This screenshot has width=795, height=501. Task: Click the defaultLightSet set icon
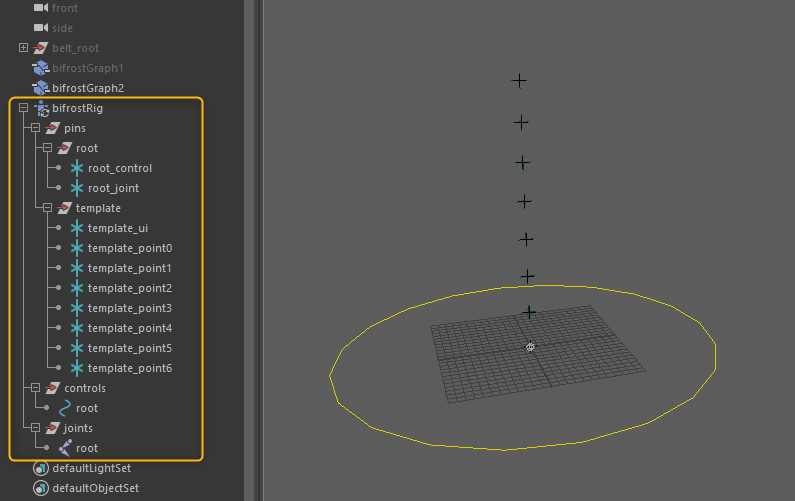click(x=41, y=468)
